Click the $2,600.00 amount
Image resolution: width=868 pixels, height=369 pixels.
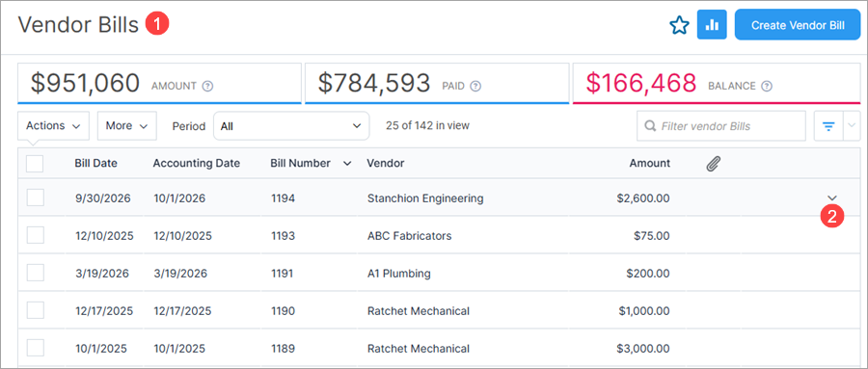643,198
